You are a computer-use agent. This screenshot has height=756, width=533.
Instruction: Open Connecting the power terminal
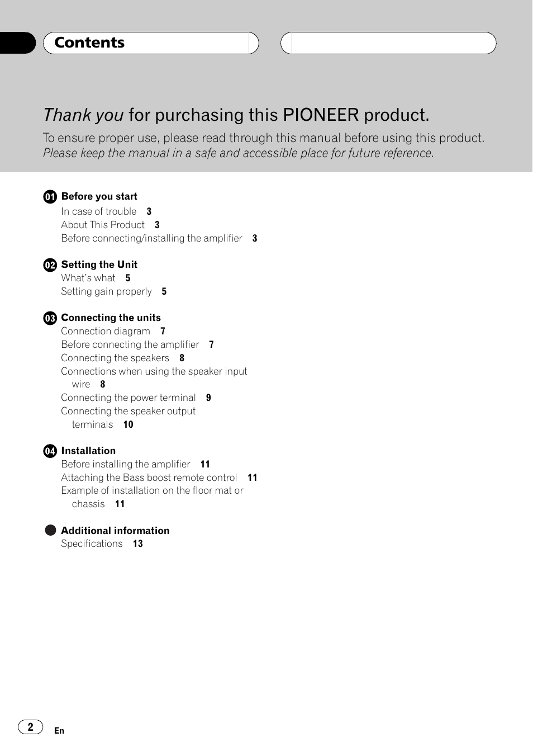[x=136, y=398]
